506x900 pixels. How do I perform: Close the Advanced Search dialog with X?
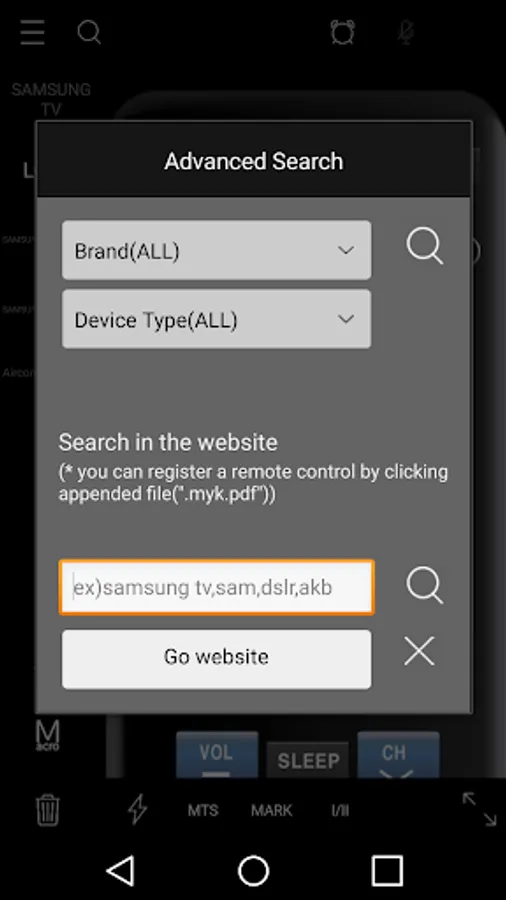[x=419, y=651]
